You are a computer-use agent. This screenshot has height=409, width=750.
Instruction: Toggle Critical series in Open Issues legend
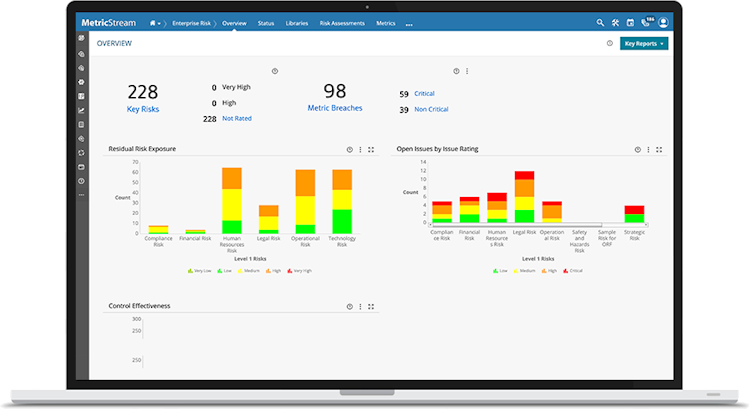tap(573, 271)
